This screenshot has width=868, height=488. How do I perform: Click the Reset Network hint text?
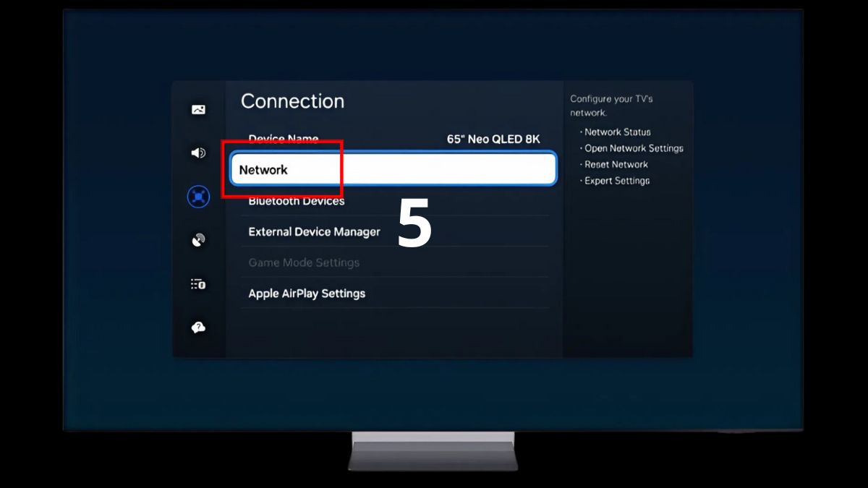616,164
